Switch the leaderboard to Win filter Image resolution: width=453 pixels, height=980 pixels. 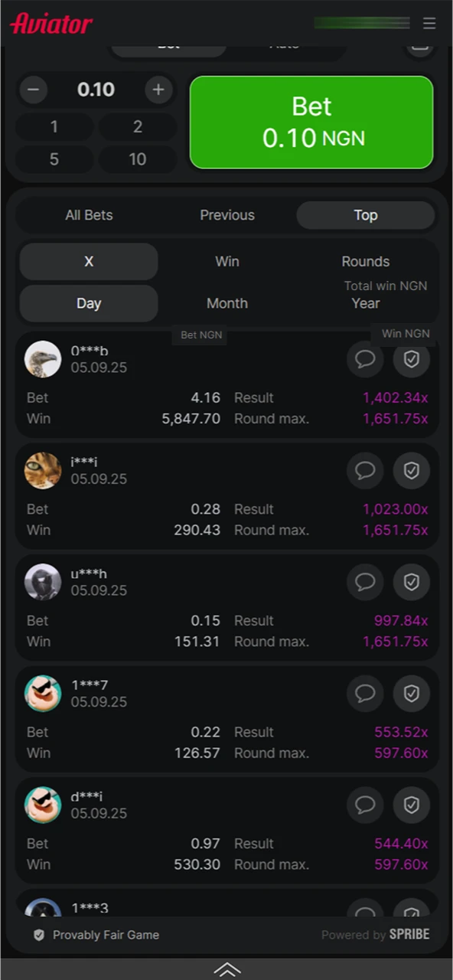pos(226,261)
